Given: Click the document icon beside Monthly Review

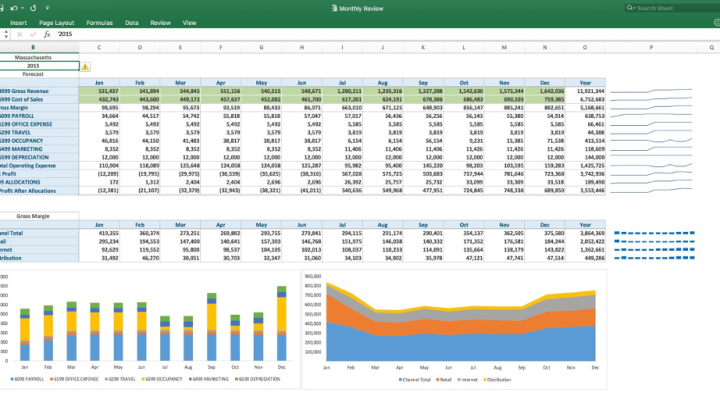Looking at the screenshot, I should 334,8.
